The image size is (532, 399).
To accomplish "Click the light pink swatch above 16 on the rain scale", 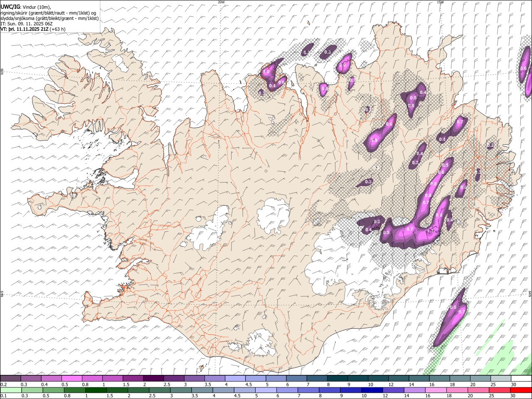I will click(x=435, y=390).
